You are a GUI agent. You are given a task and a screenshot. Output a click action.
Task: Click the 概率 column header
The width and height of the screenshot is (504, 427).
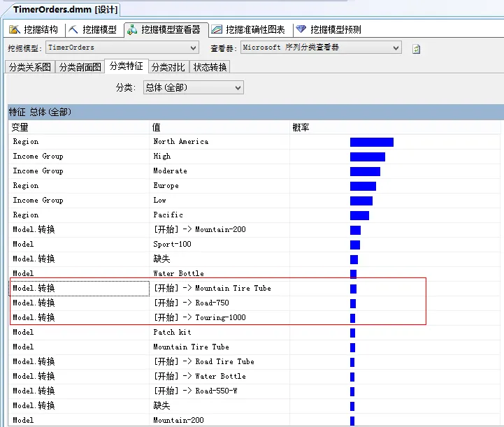point(395,127)
